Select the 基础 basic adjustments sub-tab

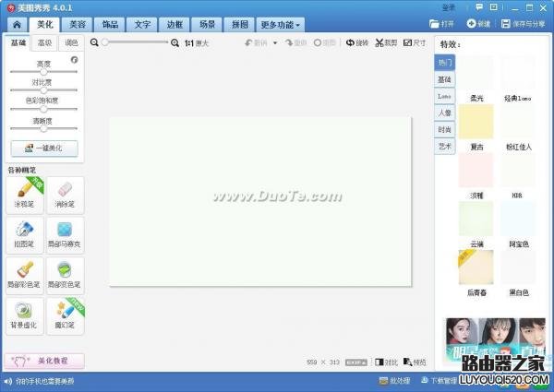pos(18,42)
